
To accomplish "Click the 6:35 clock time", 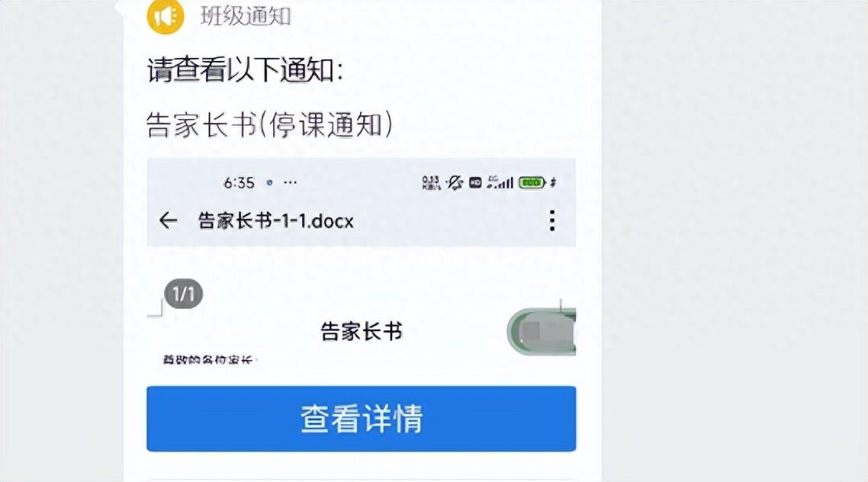I will (x=240, y=182).
